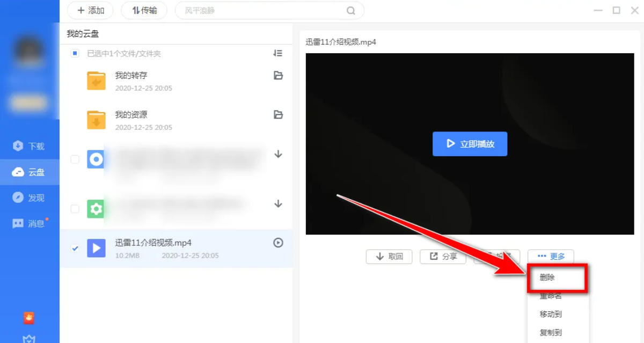The width and height of the screenshot is (644, 343).
Task: Click the flame promotion icon at sidebar bottom
Action: pos(30,318)
